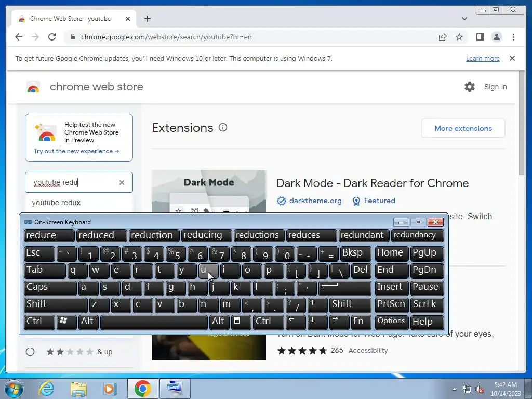Pick the 'reduction' word suggestion
Image resolution: width=532 pixels, height=399 pixels.
[154, 235]
